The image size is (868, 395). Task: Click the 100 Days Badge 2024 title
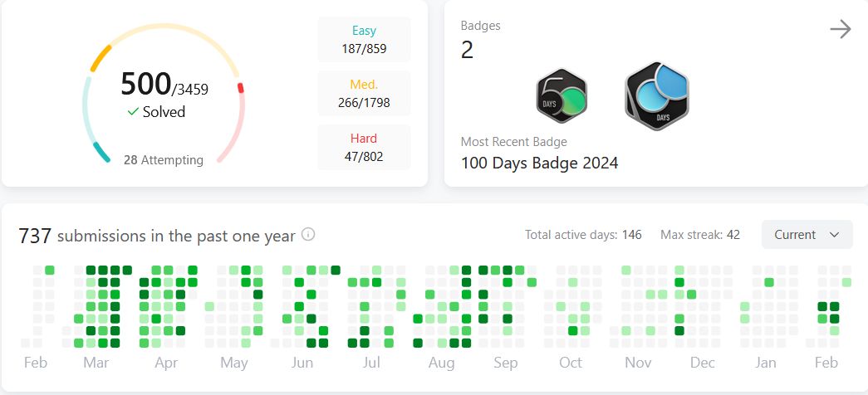click(540, 163)
